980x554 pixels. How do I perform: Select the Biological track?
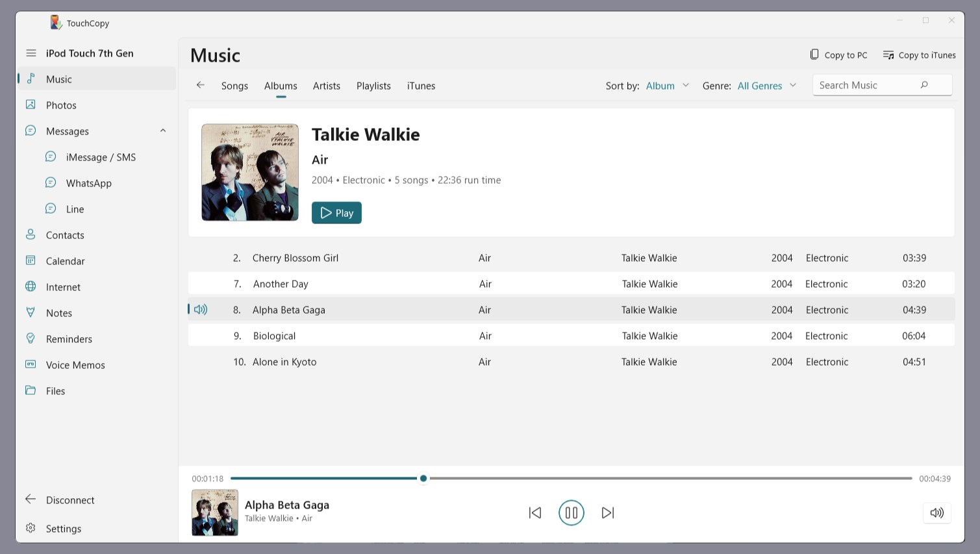point(572,336)
